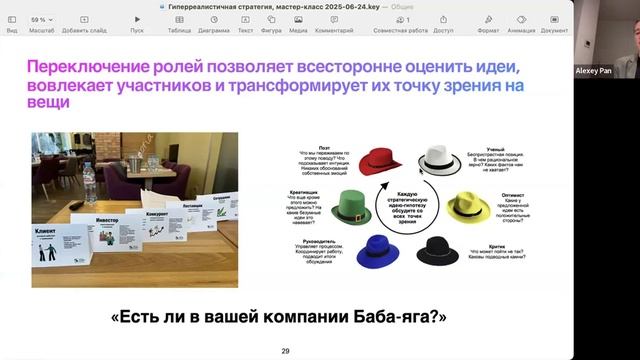This screenshot has width=640, height=360.
Task: Start the slideshow with Пуск button
Action: coord(137,20)
